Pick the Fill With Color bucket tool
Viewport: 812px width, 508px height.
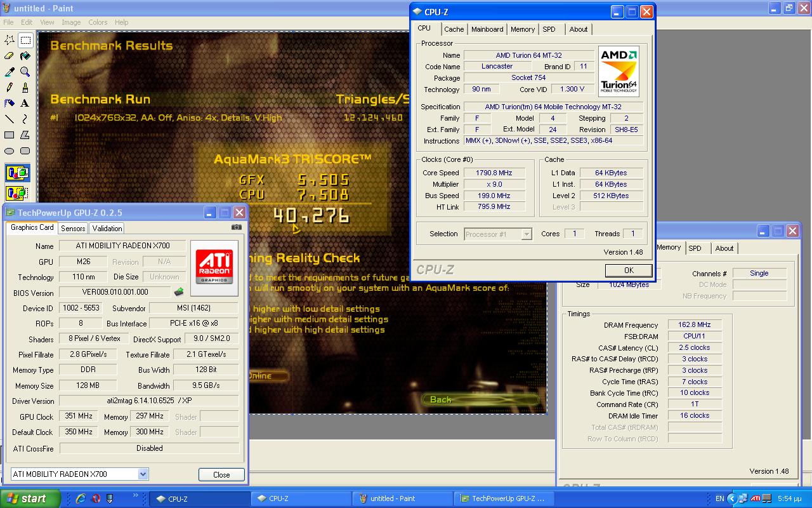pyautogui.click(x=25, y=56)
